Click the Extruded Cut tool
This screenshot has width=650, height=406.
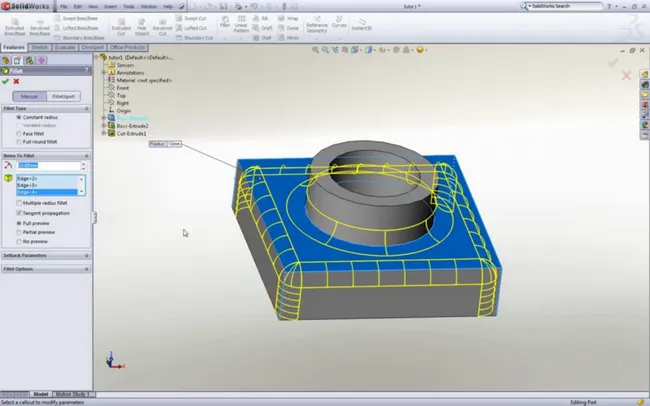click(121, 27)
